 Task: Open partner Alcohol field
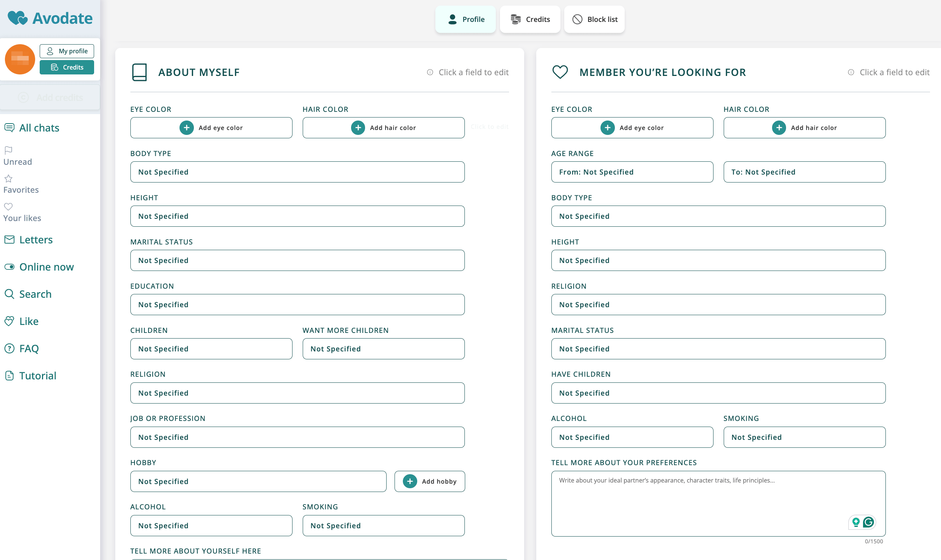click(632, 437)
